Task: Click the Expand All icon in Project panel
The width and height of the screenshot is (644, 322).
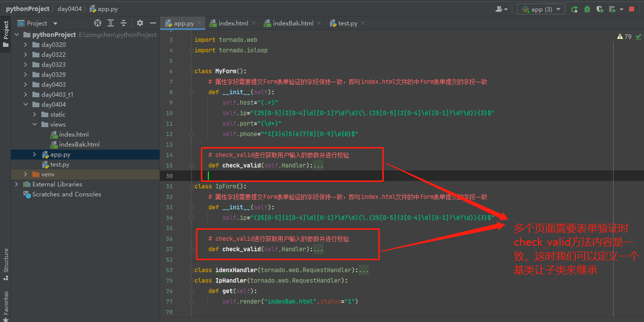Action: [x=110, y=23]
